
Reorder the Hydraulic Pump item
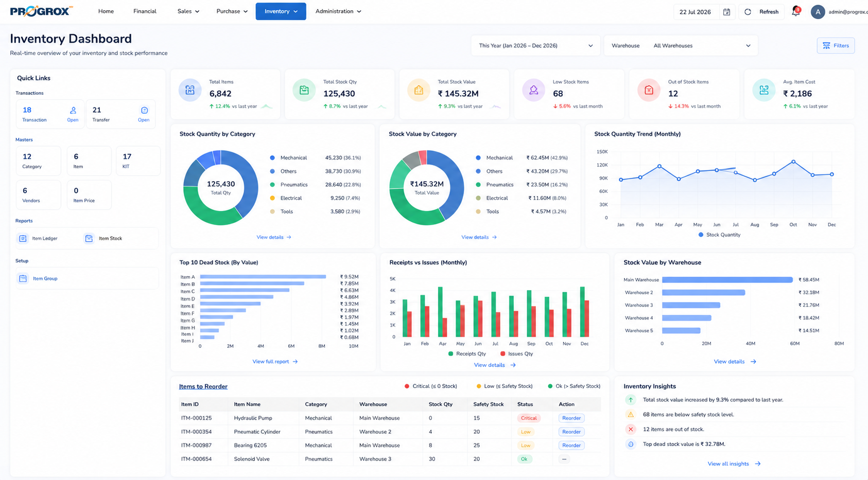571,418
